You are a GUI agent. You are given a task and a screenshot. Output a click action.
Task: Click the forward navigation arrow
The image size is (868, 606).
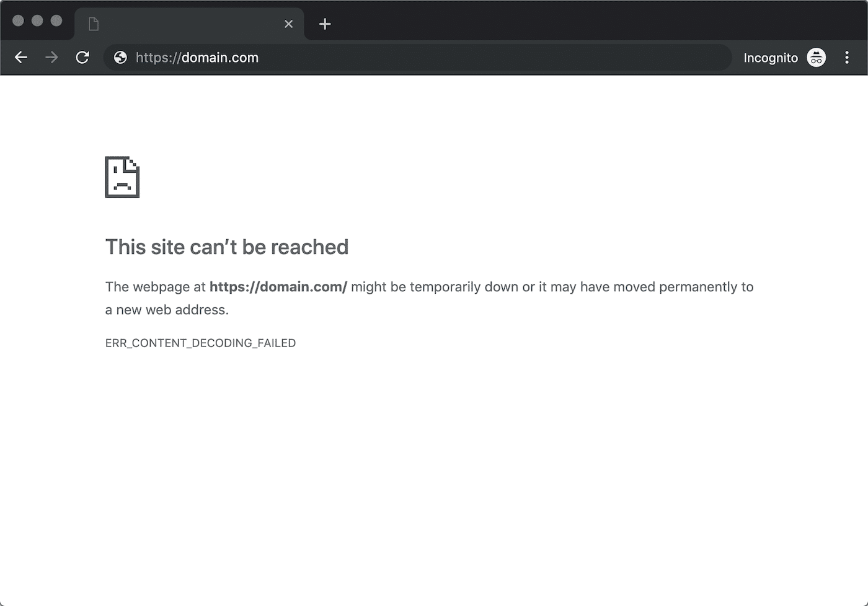point(51,58)
